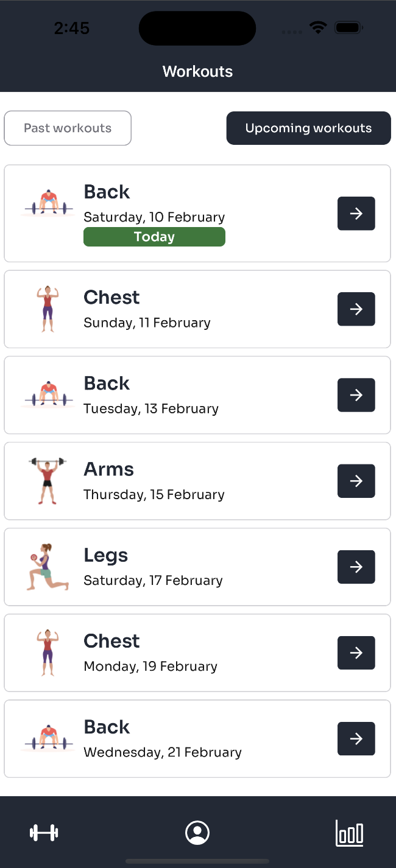Tap the home indicator bar at bottom
396x868 pixels.
pos(197,859)
